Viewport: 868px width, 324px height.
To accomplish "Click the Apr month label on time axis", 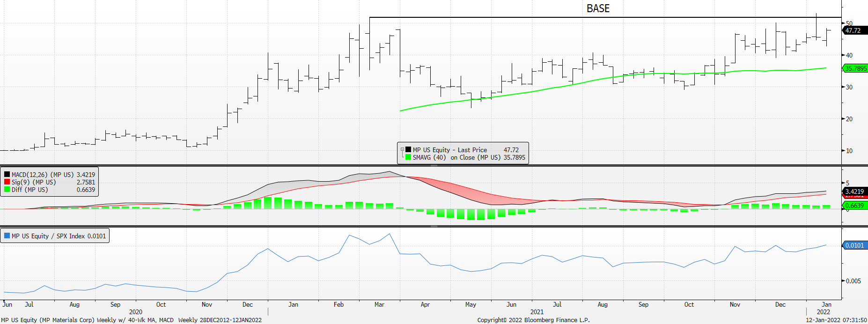I will tap(425, 304).
